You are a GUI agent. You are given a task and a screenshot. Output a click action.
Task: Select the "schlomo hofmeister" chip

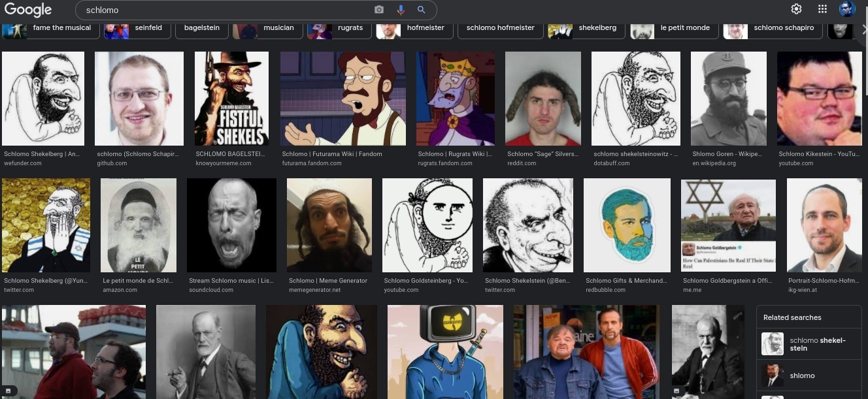[x=501, y=28]
